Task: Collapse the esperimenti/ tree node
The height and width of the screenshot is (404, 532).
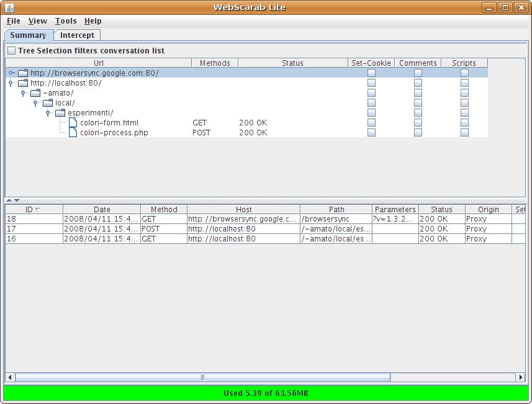Action: click(x=48, y=112)
